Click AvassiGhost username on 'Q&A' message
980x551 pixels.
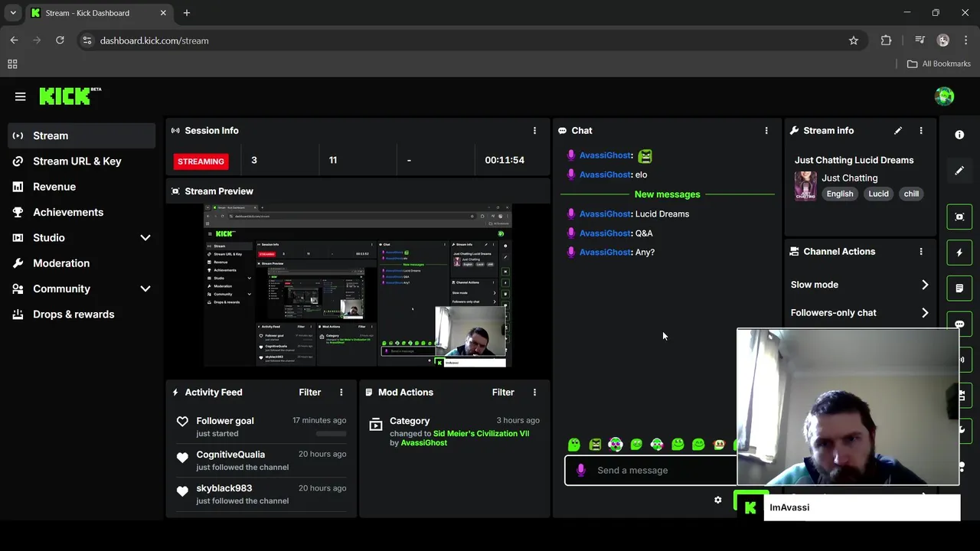click(605, 233)
